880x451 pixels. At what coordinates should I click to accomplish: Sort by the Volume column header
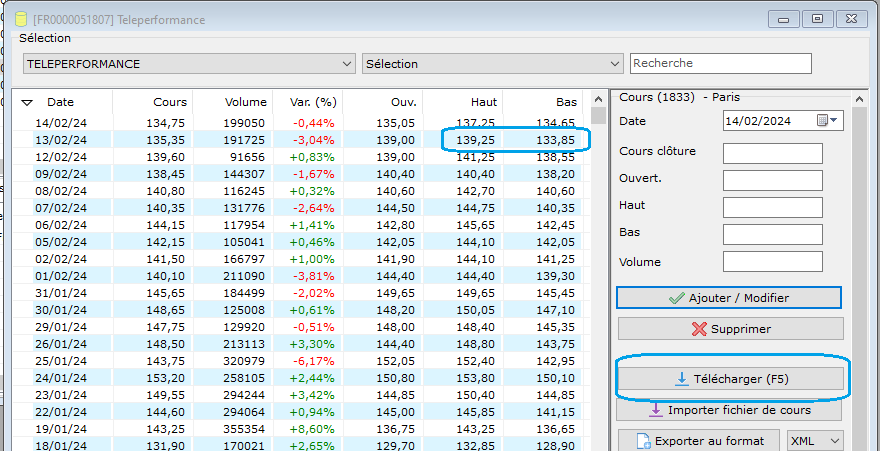coord(246,102)
